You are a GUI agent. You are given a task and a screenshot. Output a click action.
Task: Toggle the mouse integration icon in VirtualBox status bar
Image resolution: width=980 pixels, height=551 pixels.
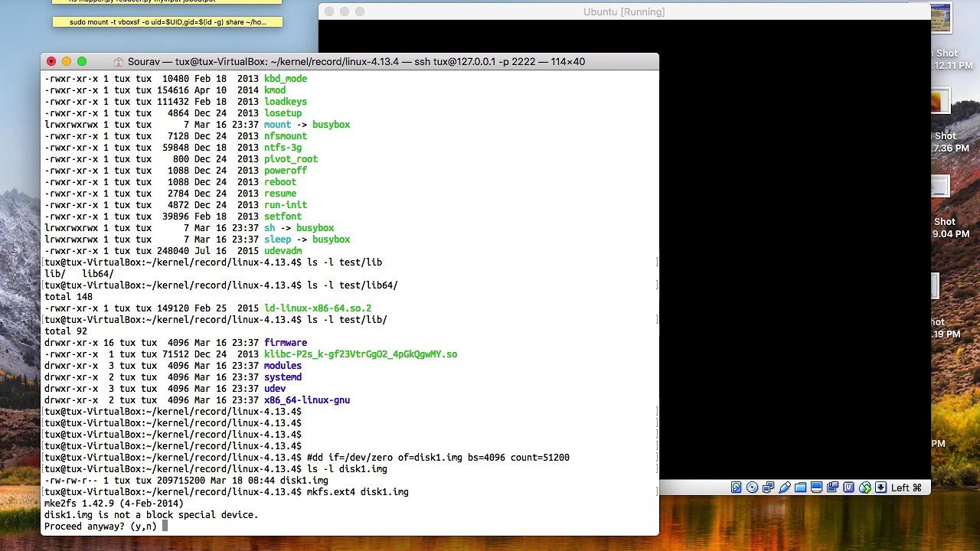(865, 487)
